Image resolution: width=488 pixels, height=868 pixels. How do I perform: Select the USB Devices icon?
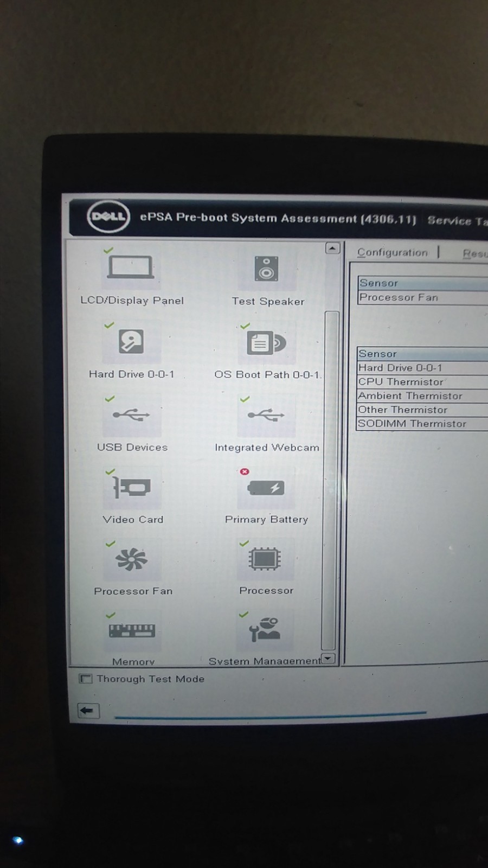coord(131,416)
